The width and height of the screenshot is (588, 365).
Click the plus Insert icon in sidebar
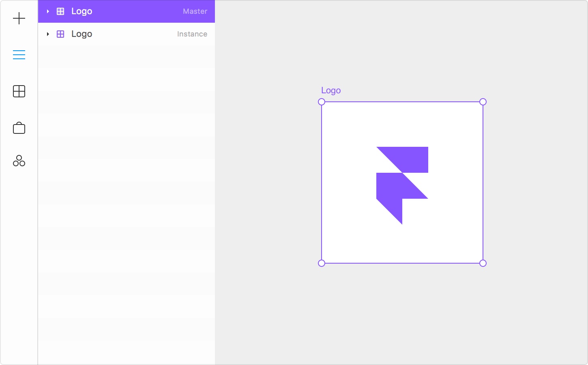[x=19, y=18]
